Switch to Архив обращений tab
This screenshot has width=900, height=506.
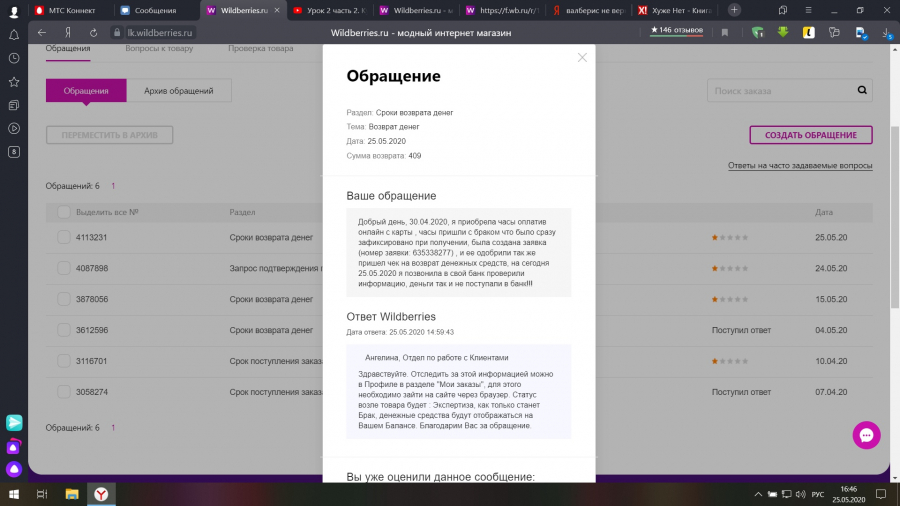click(178, 91)
